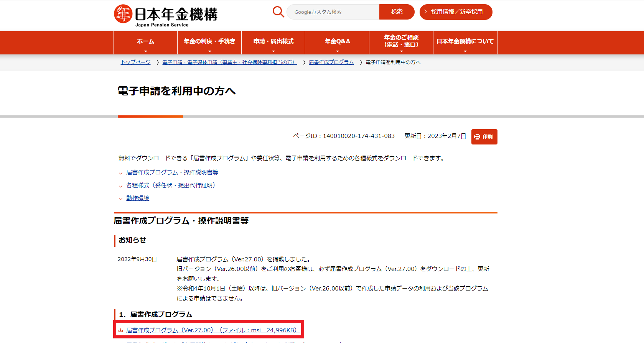Click download icon beside Ver.27.00 program link
The image size is (644, 343).
(x=120, y=330)
